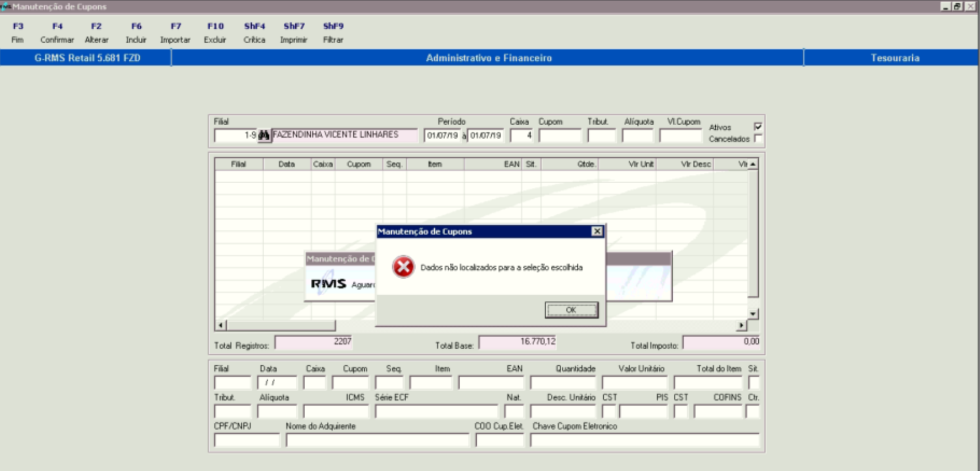Click the Vlr Desc column header
This screenshot has height=471, width=980.
(x=685, y=164)
